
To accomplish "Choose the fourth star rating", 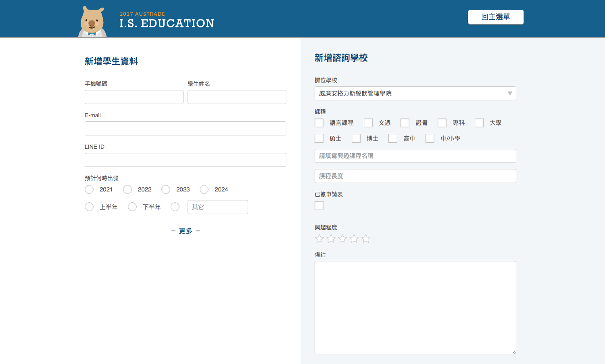I will (354, 239).
